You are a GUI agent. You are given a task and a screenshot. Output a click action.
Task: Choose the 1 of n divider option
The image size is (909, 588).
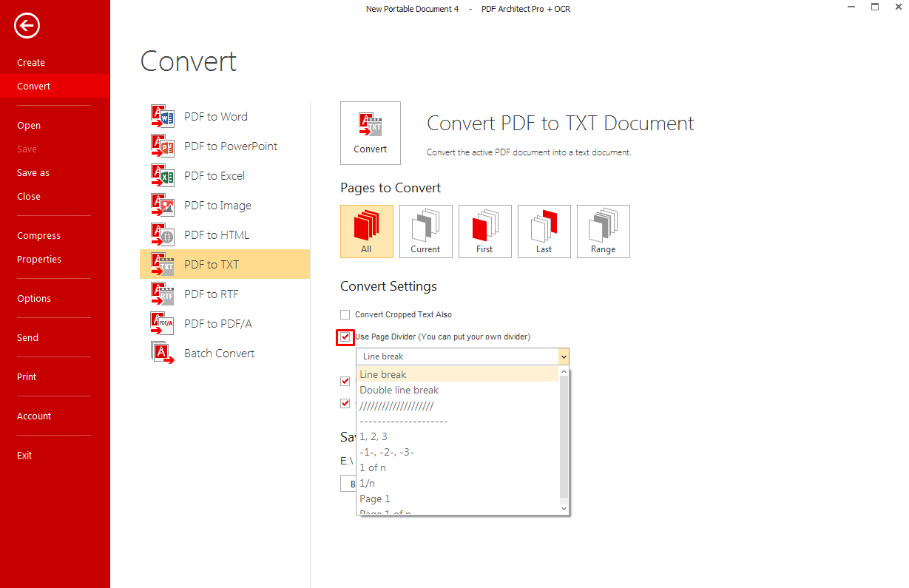372,467
